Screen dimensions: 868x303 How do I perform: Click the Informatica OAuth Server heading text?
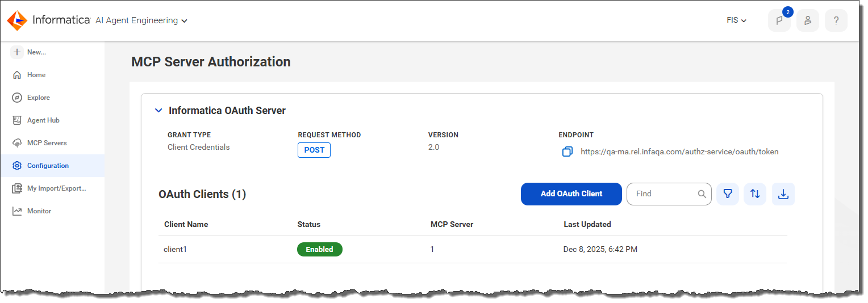pyautogui.click(x=227, y=111)
